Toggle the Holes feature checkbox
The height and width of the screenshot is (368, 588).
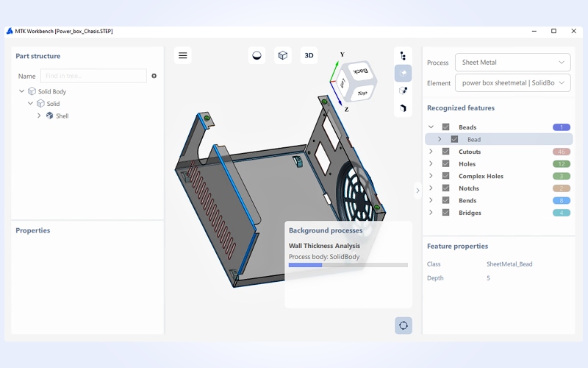point(445,164)
